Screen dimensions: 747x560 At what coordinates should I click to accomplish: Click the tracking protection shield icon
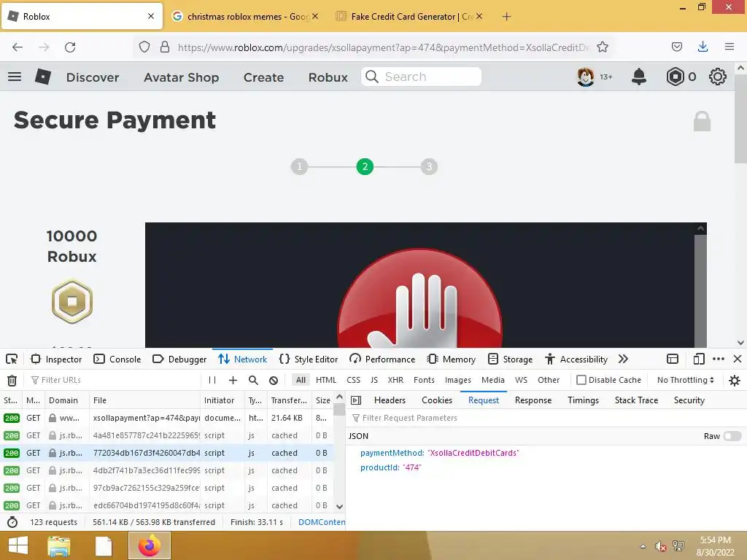coord(144,47)
